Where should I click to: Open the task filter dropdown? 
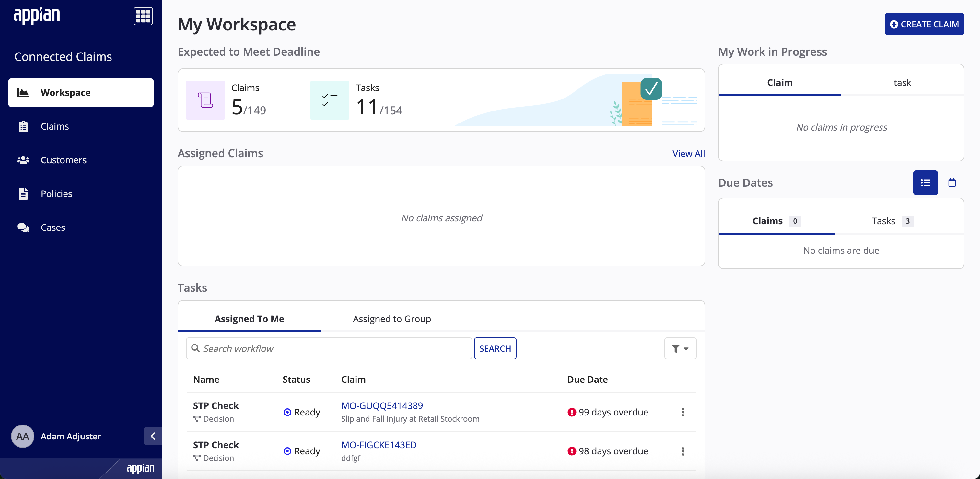pos(680,348)
